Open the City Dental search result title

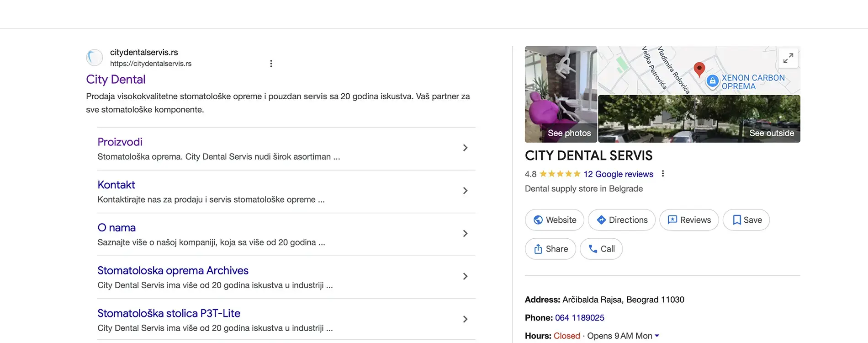116,80
